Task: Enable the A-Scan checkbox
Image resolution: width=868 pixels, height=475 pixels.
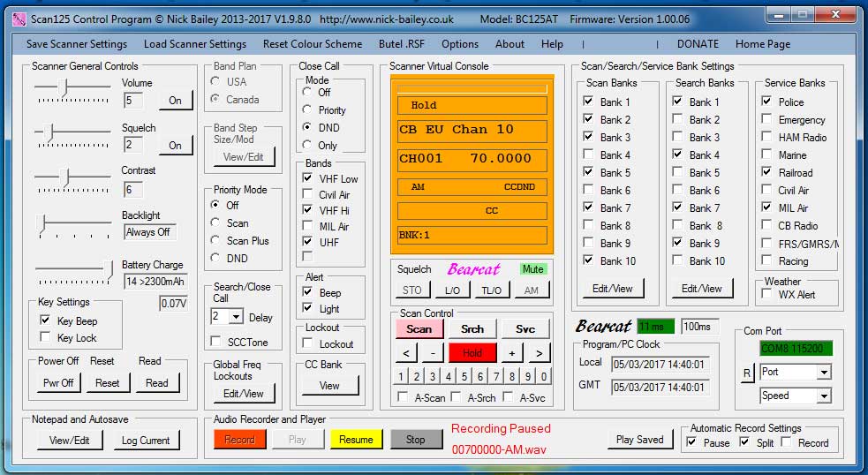Action: [x=403, y=396]
